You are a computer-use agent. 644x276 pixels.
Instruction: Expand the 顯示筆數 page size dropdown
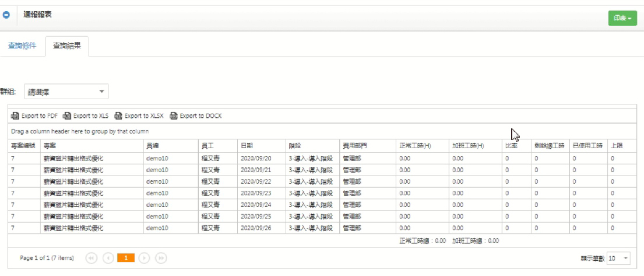pos(625,258)
